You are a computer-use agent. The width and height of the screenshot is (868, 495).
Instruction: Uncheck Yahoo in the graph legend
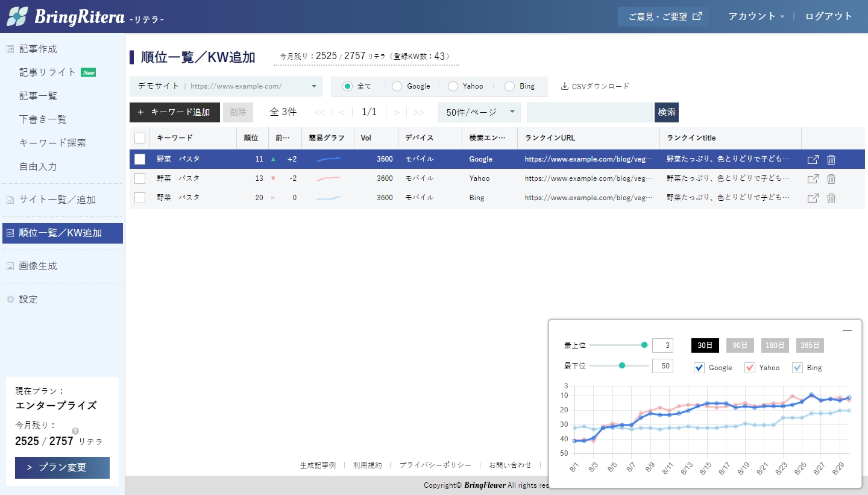pyautogui.click(x=750, y=368)
